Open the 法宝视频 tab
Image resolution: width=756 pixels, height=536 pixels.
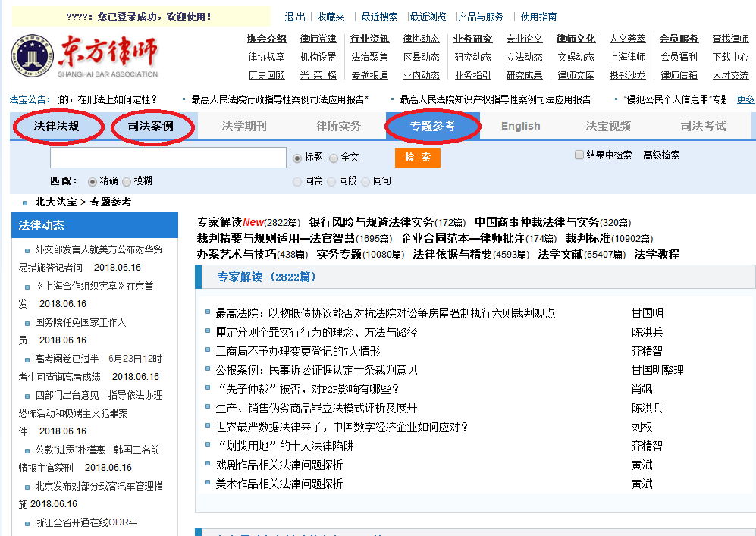tap(608, 126)
